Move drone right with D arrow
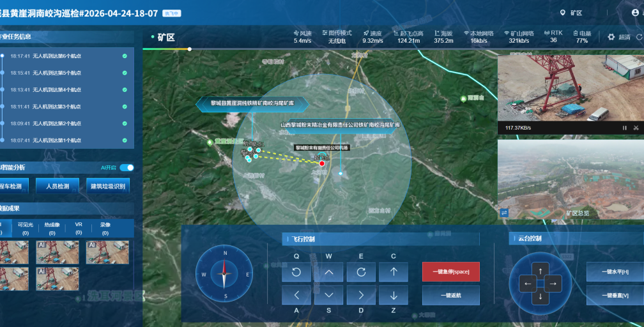The image size is (644, 327). pyautogui.click(x=361, y=295)
